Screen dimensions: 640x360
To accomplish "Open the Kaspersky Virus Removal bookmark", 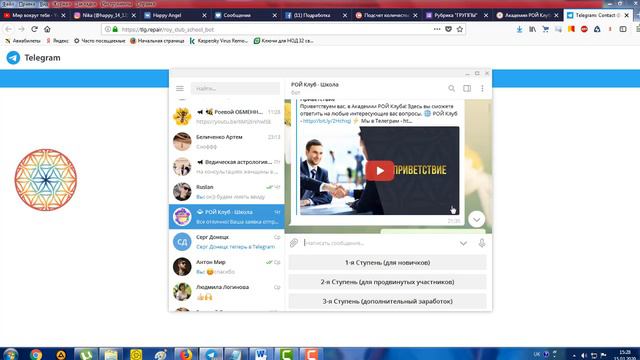I will [219, 41].
